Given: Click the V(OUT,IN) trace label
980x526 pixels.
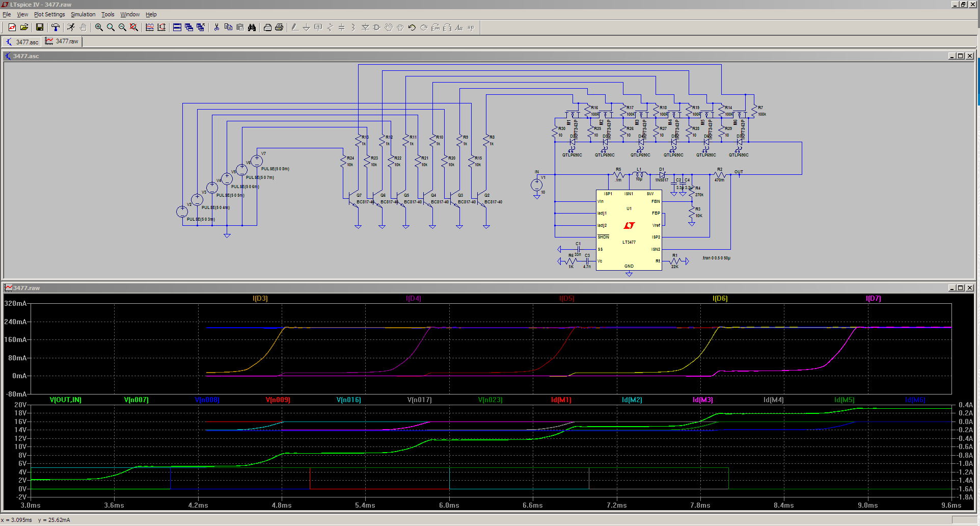Looking at the screenshot, I should (x=66, y=400).
